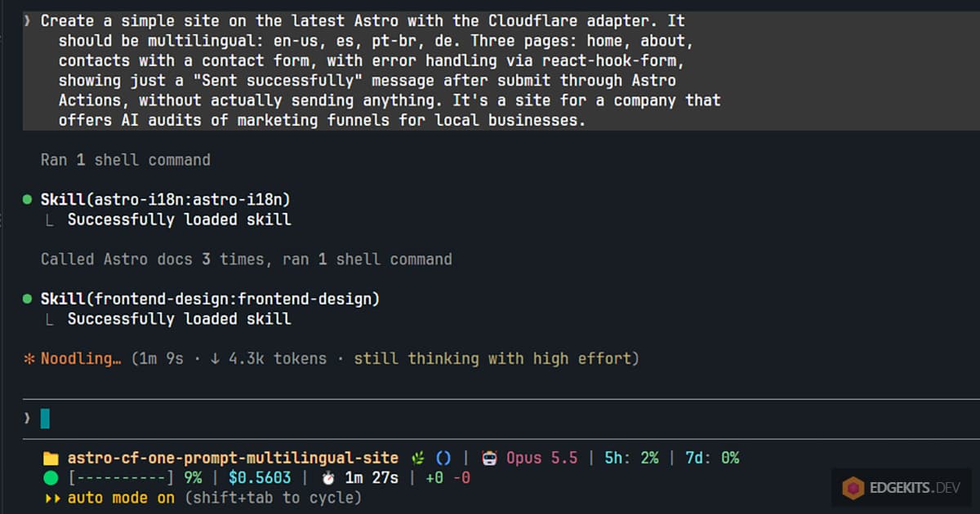The image size is (980, 514).
Task: Click the stopwatch icon next to 1m 27s
Action: pyautogui.click(x=328, y=478)
